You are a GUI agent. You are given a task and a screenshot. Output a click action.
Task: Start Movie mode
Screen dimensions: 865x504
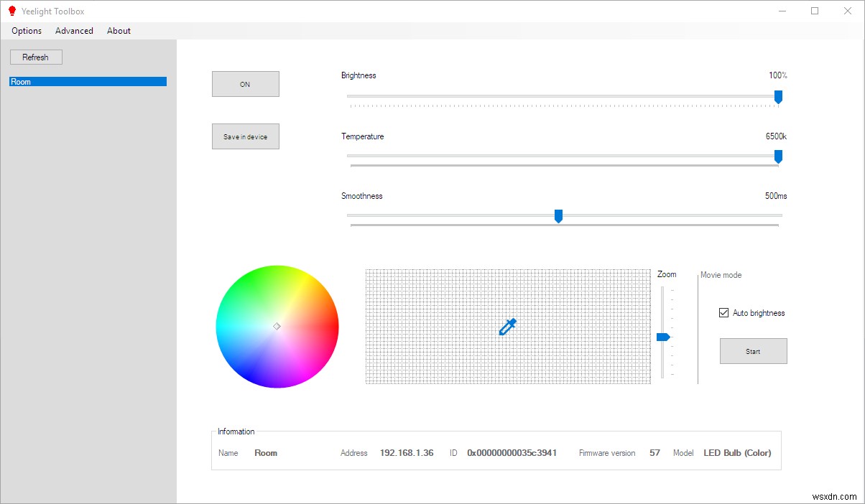coord(752,350)
